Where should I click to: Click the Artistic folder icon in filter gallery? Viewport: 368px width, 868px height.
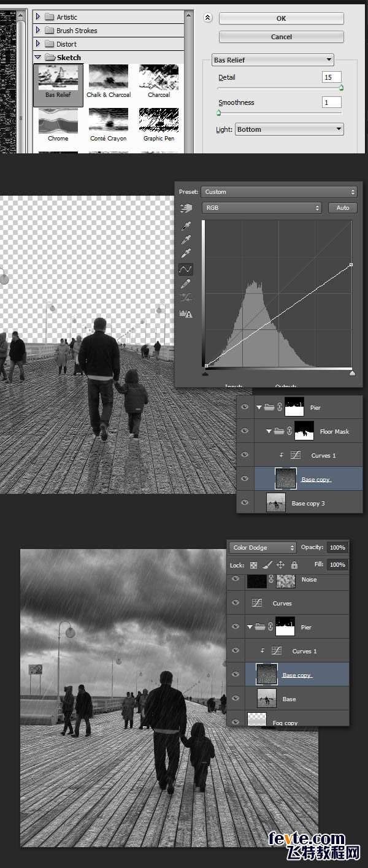click(x=49, y=17)
